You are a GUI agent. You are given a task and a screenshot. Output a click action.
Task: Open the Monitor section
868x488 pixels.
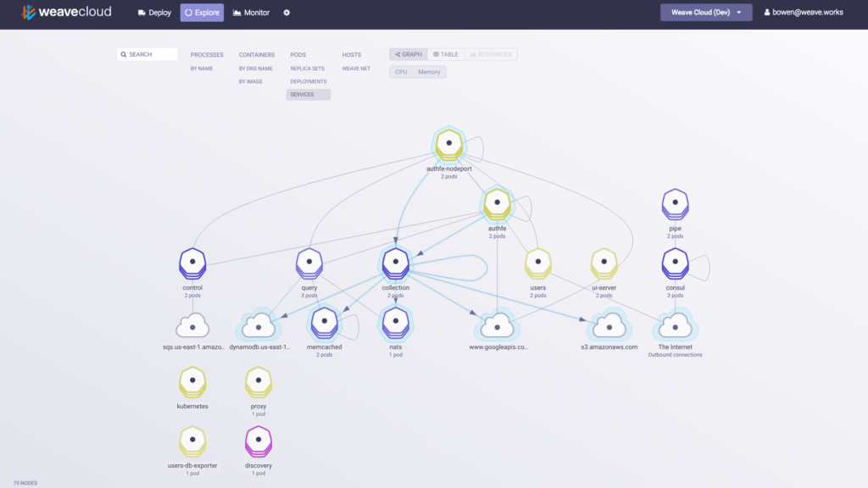(x=251, y=12)
